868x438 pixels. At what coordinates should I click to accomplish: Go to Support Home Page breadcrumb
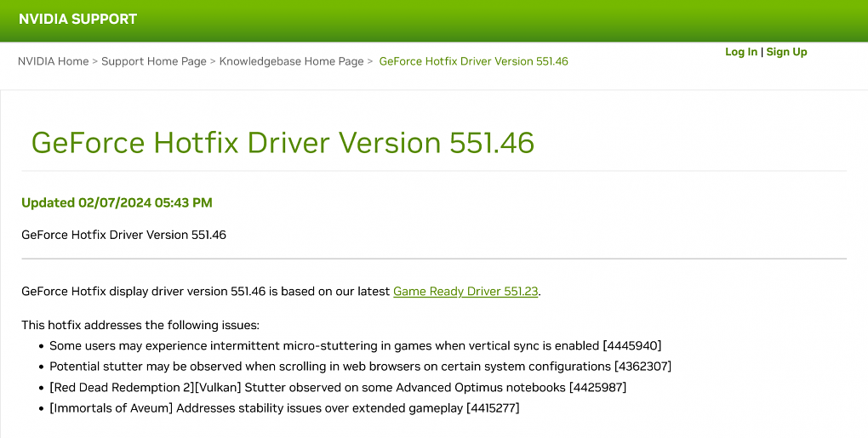click(154, 61)
